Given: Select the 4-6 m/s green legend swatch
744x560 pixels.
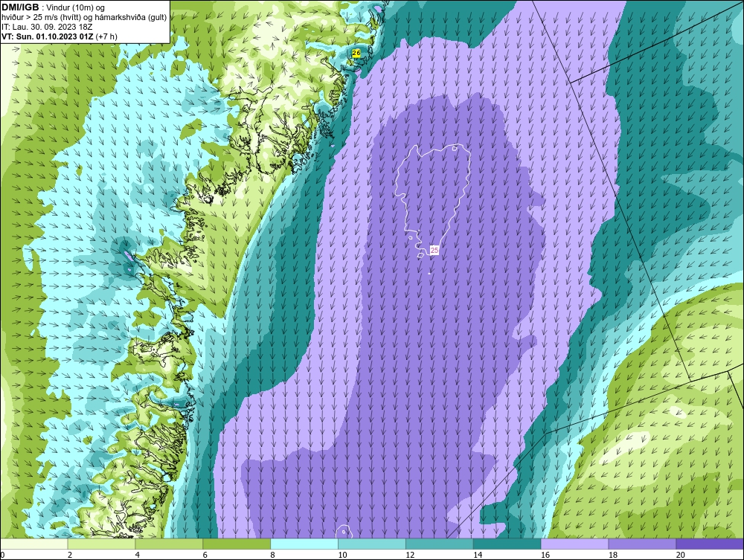Looking at the screenshot, I should 169,544.
